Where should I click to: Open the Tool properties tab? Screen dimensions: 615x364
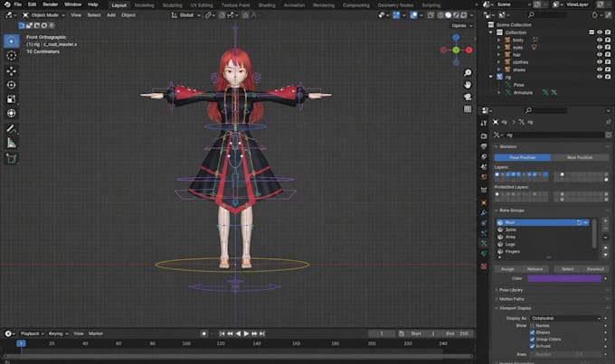point(484,123)
